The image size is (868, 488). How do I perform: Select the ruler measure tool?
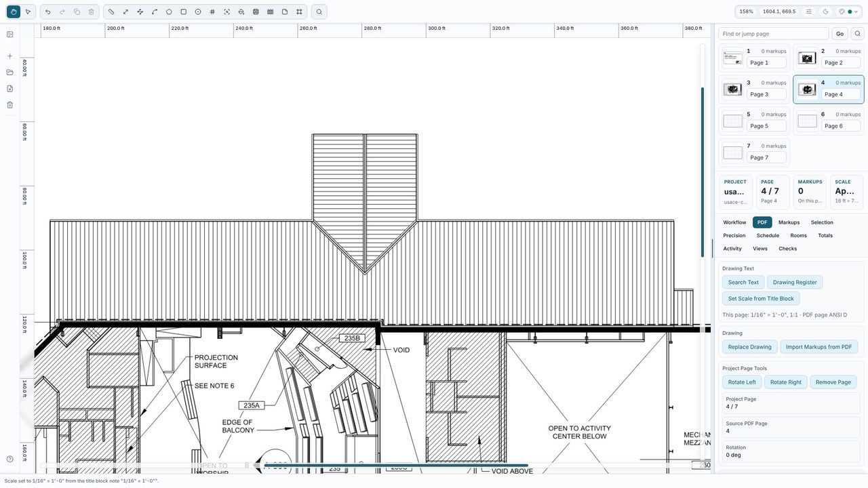[x=111, y=12]
